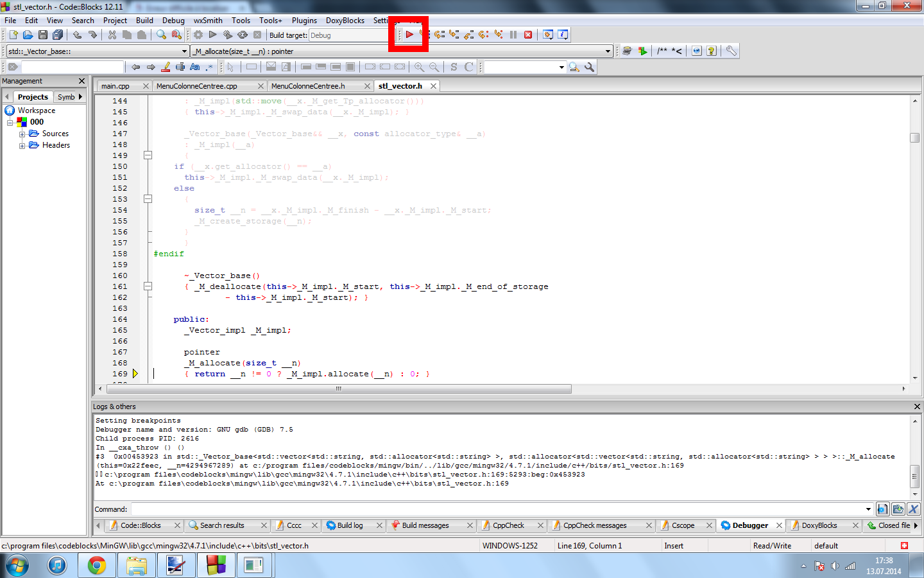The width and height of the screenshot is (924, 578).
Task: Click the editor horizontal scrollbar thumb
Action: [x=338, y=389]
